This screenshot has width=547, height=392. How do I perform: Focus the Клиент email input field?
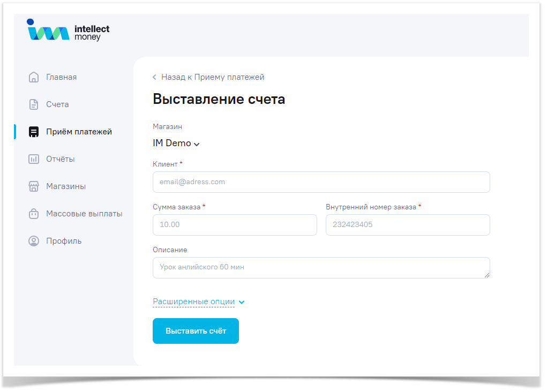coord(321,182)
